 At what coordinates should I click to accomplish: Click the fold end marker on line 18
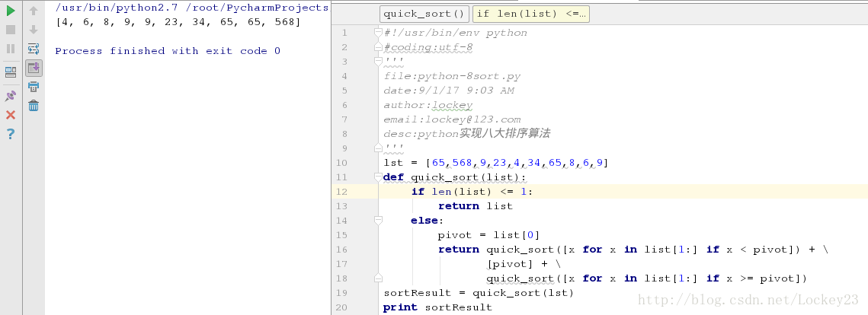(x=378, y=278)
